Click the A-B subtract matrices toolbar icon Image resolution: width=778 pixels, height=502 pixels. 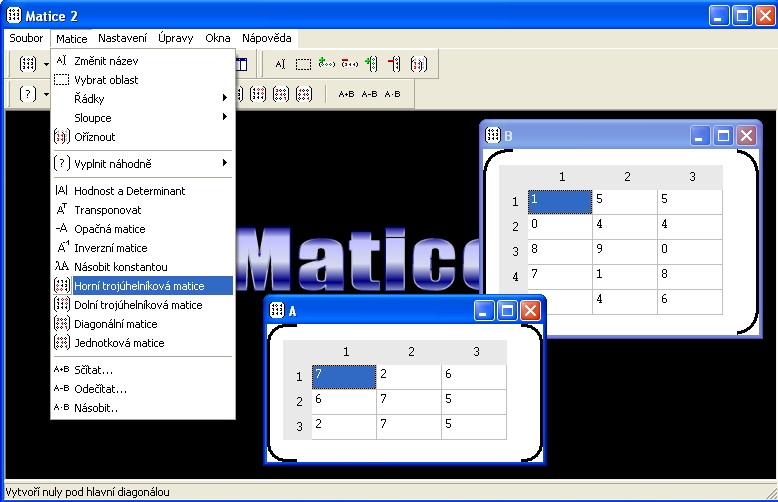[x=369, y=94]
